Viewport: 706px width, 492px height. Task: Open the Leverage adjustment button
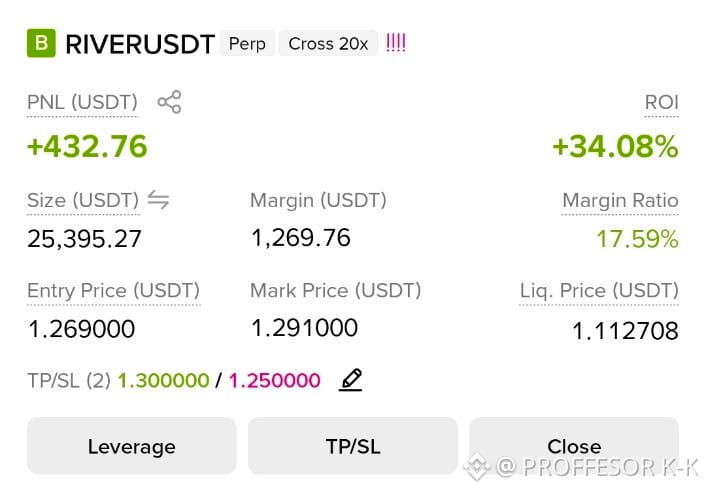click(x=131, y=446)
